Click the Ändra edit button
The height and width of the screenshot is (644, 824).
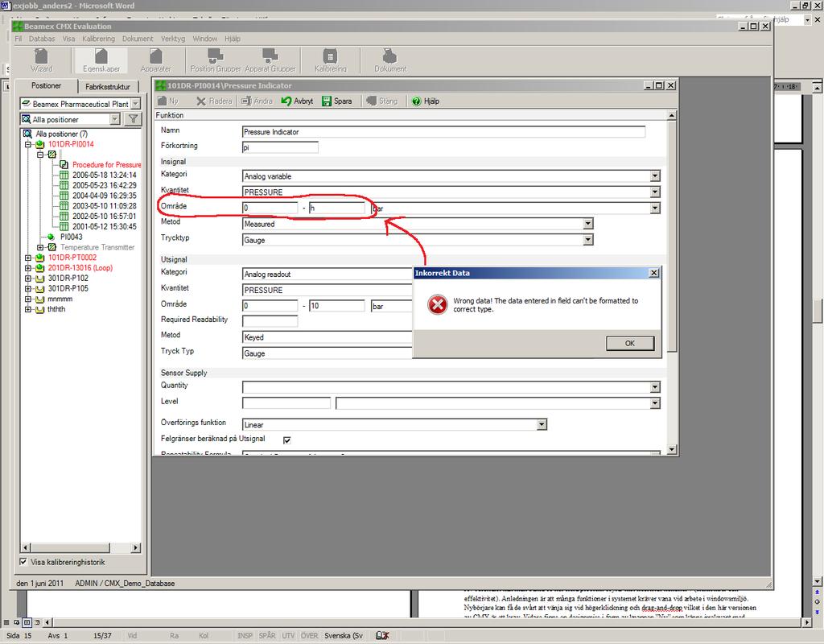click(x=257, y=101)
